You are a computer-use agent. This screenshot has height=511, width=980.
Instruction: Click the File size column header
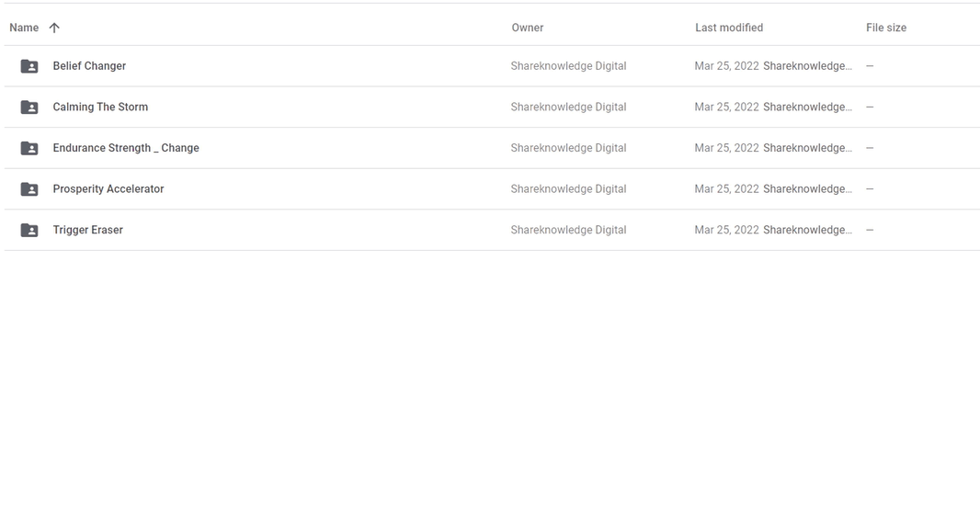(x=885, y=28)
